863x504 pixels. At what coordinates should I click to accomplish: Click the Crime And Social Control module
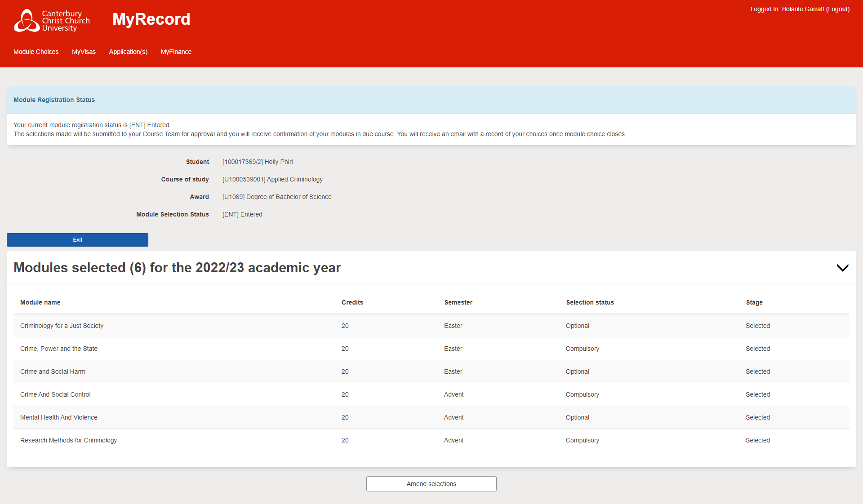tap(55, 394)
